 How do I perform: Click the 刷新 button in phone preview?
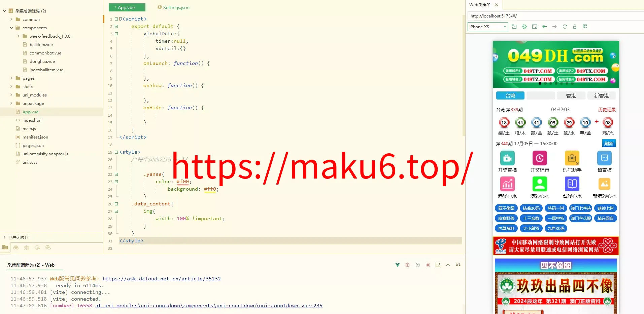tap(609, 144)
